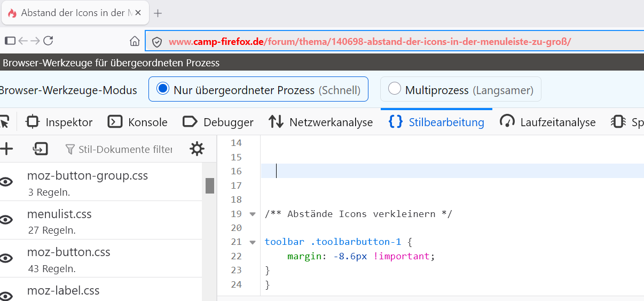The image size is (644, 301).
Task: Toggle the sidebar icon in navigation bar
Action: (x=10, y=41)
